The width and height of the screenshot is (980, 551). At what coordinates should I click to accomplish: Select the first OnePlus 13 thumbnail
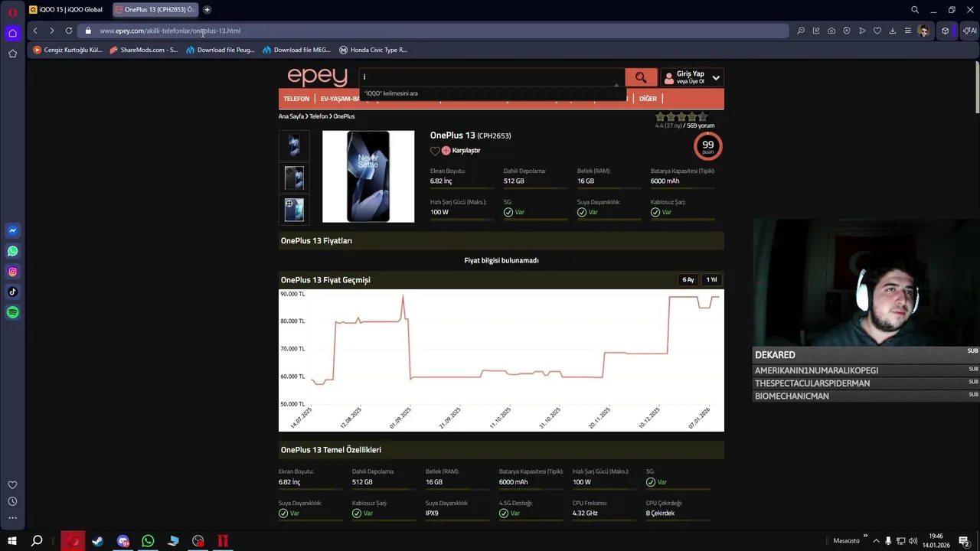click(294, 145)
